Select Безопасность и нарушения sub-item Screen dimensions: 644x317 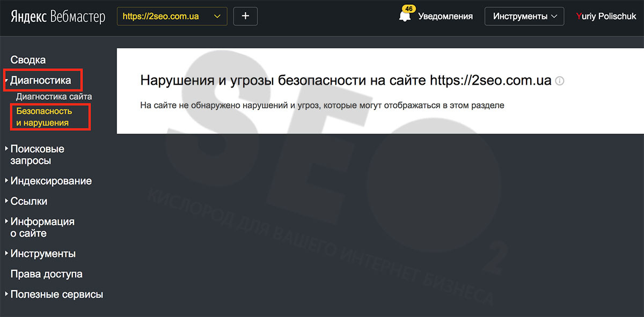(x=44, y=117)
